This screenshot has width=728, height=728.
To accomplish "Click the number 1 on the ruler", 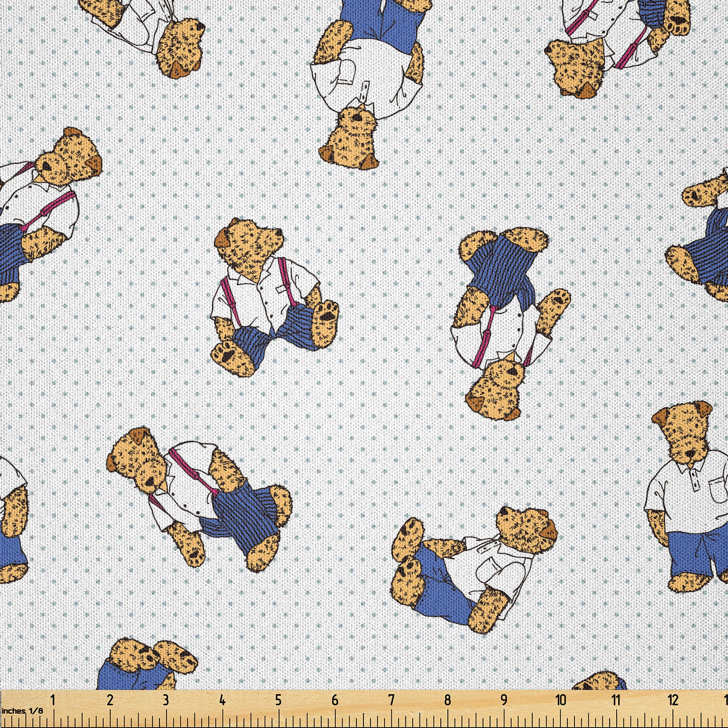I will point(53,700).
